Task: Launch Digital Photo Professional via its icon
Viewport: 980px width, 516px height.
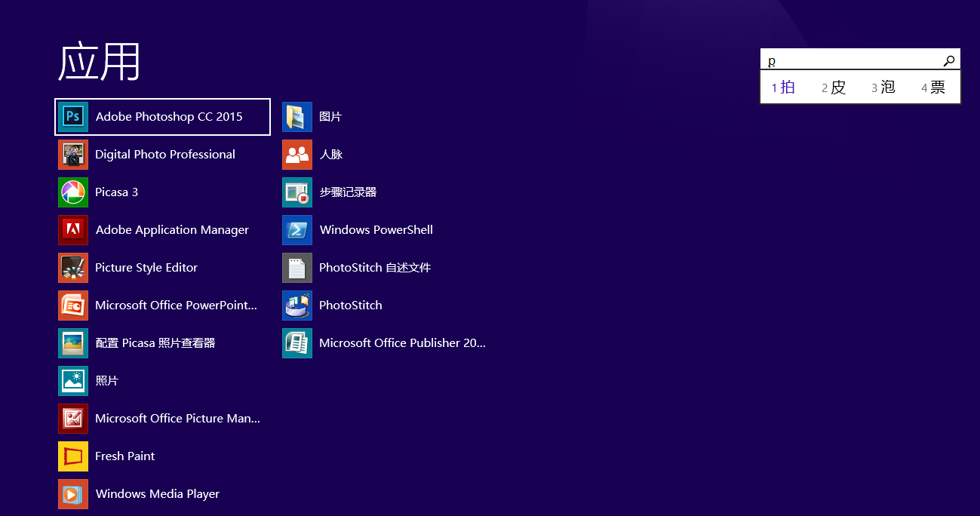Action: click(x=73, y=155)
